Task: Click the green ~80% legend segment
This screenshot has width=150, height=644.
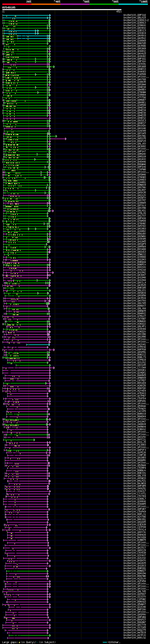Action: pos(104,4)
